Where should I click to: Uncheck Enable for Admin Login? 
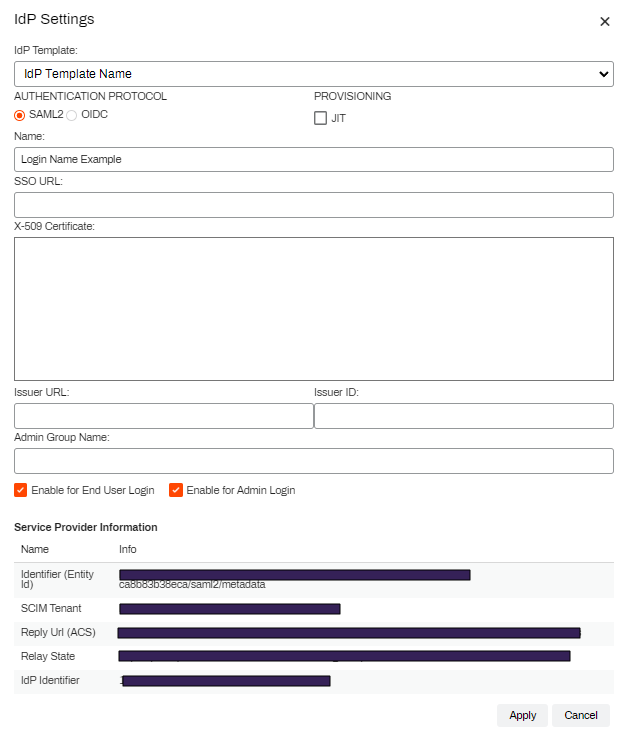click(176, 490)
